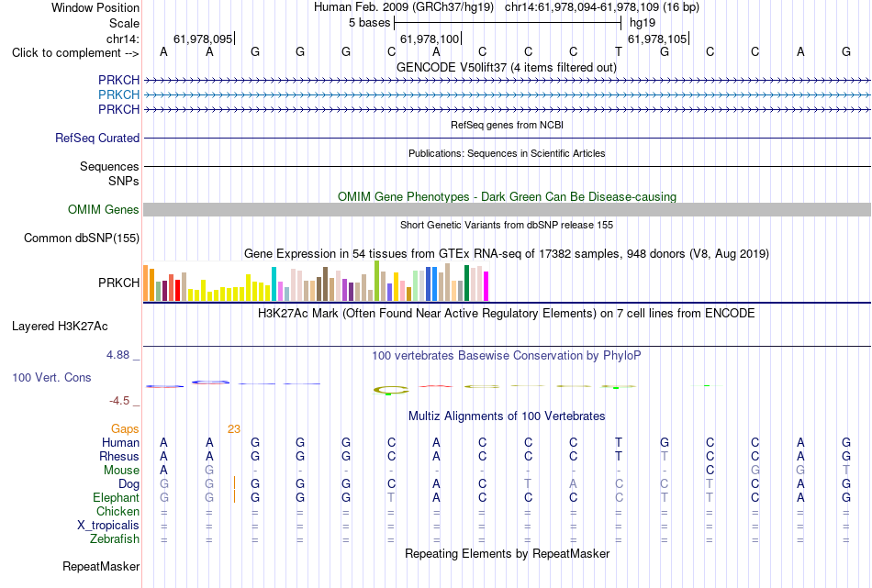Open Multiz Alignments of 100 Vertebrates title
Image resolution: width=872 pixels, height=588 pixels.
pos(507,416)
